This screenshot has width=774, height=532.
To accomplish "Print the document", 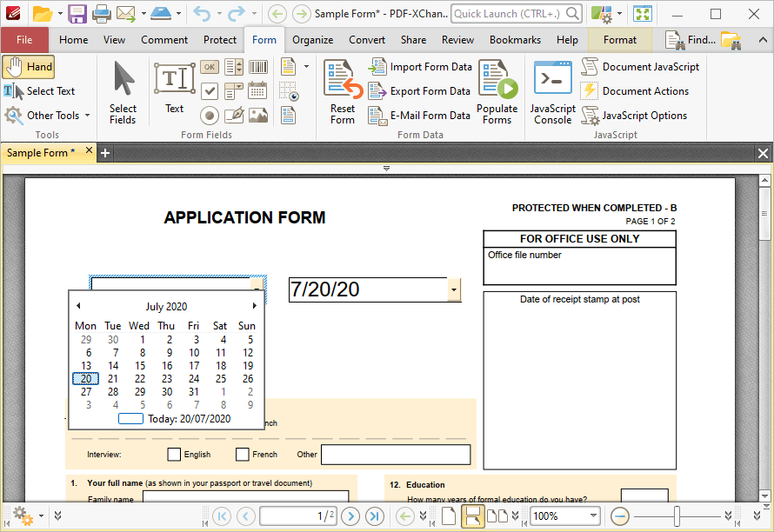I will [x=102, y=14].
